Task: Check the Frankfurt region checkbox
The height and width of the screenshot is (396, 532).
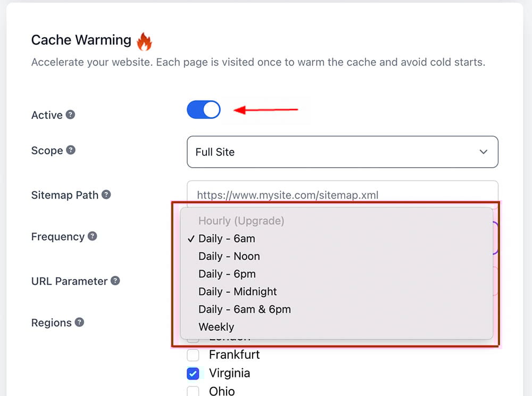Action: [193, 355]
